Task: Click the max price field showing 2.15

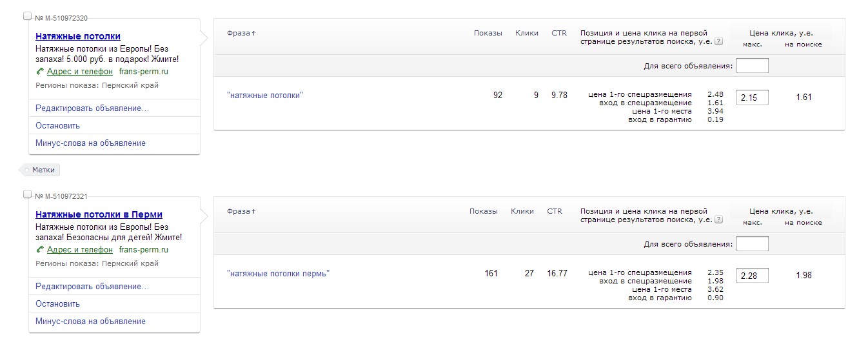Action: 752,97
